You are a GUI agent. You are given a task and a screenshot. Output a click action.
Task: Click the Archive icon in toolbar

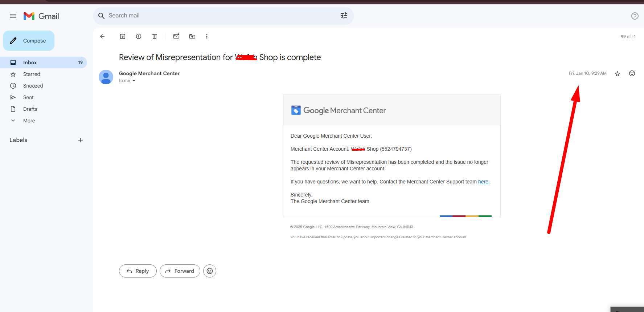123,36
